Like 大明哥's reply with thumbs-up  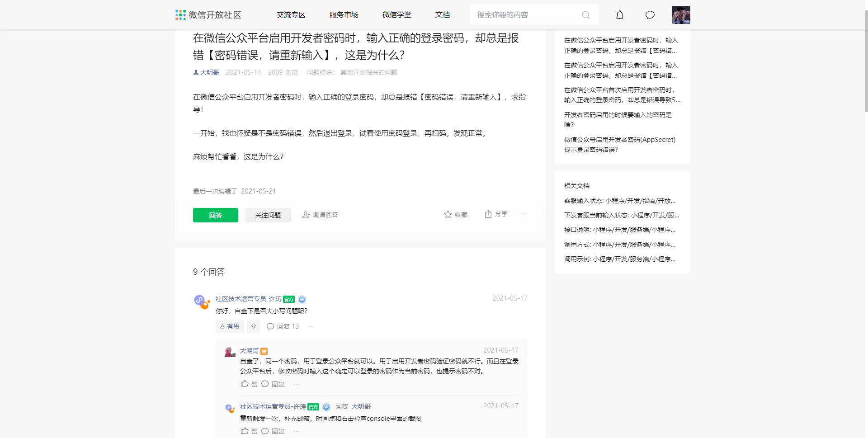click(245, 384)
